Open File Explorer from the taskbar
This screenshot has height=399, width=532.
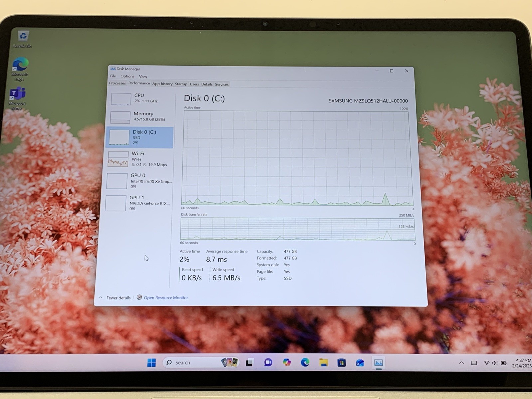(x=323, y=362)
